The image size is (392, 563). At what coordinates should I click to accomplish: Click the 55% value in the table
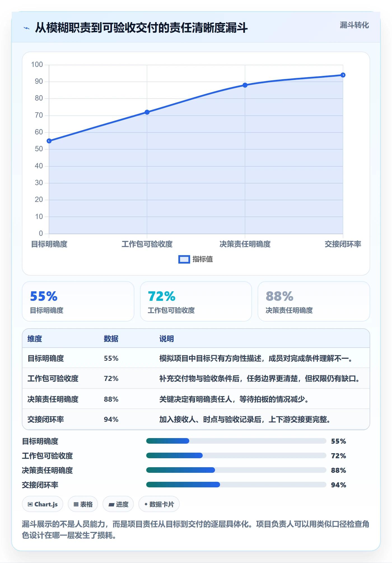tap(111, 359)
